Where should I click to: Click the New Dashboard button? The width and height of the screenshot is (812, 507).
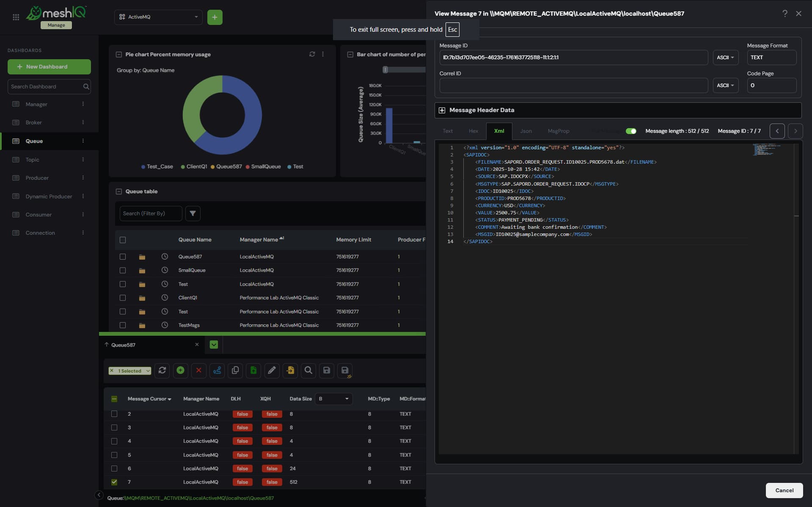tap(49, 67)
